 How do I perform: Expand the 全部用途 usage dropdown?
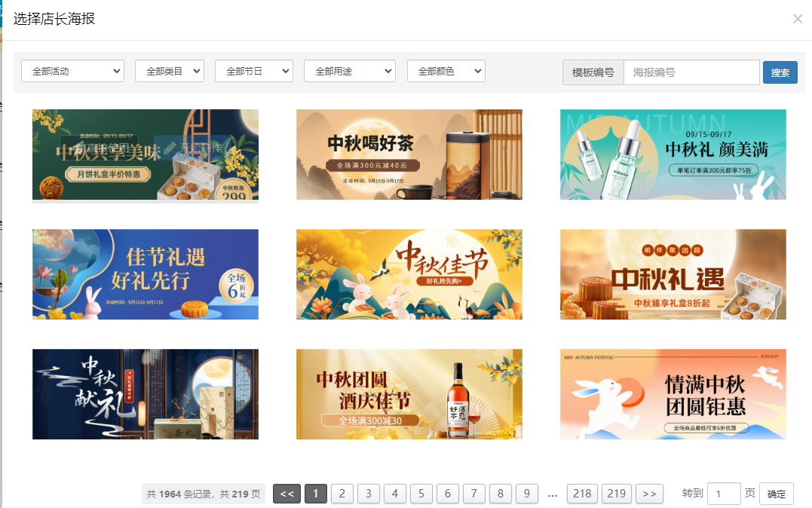tap(349, 71)
